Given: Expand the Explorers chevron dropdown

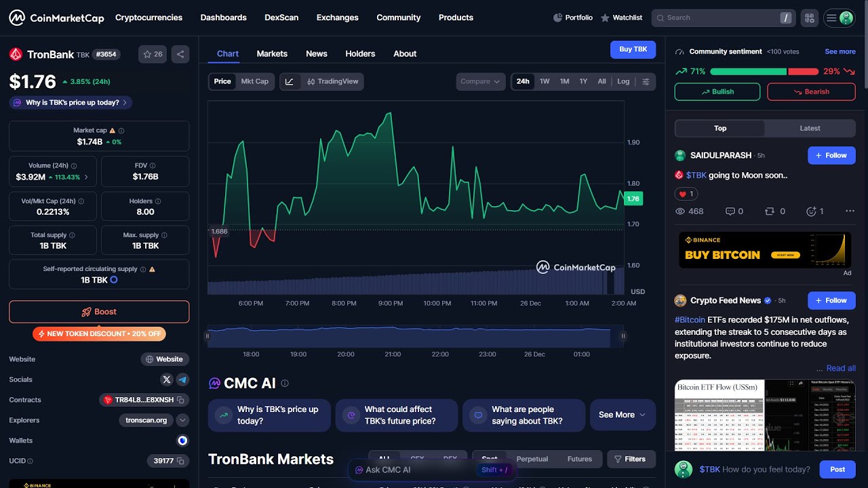Looking at the screenshot, I should coord(182,420).
